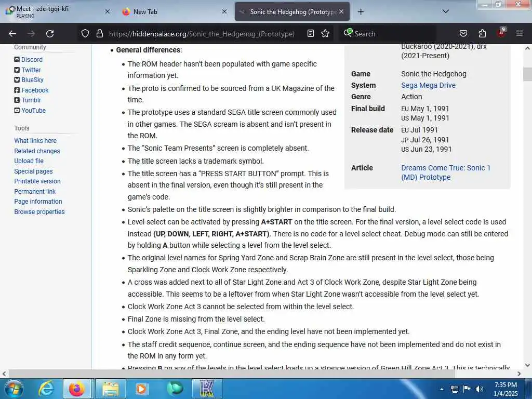The width and height of the screenshot is (532, 399).
Task: Open What links here tool
Action: tap(35, 141)
